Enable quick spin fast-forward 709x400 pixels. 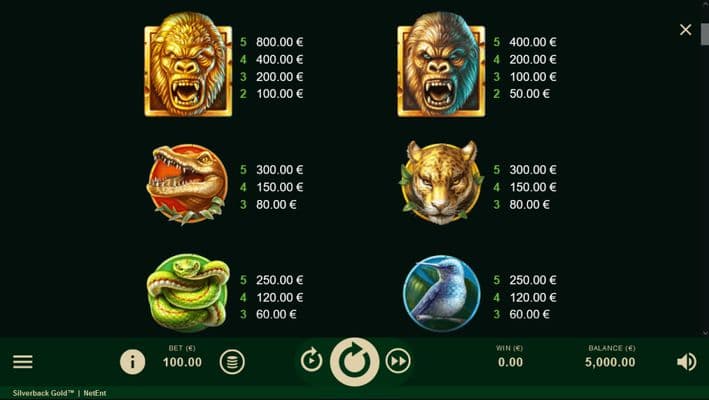coord(398,361)
